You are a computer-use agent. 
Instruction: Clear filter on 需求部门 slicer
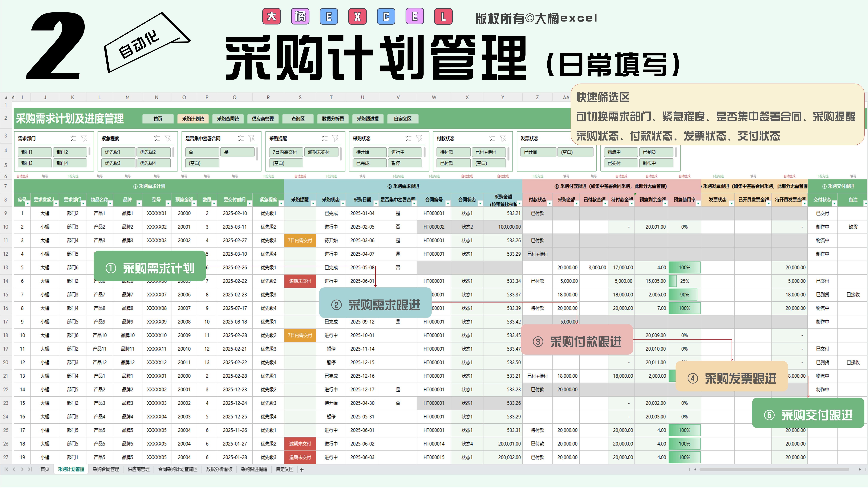(x=84, y=138)
